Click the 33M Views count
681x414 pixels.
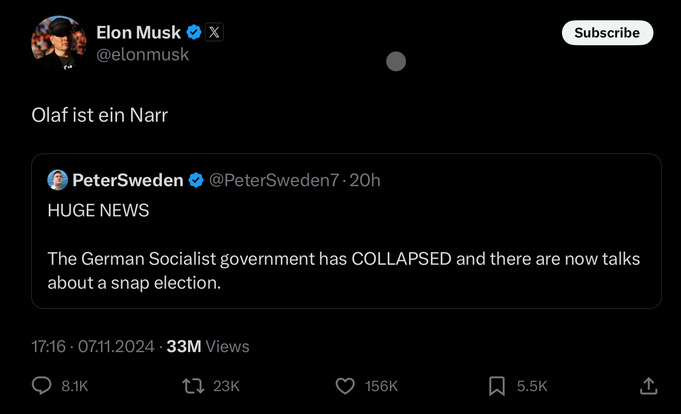pyautogui.click(x=208, y=346)
